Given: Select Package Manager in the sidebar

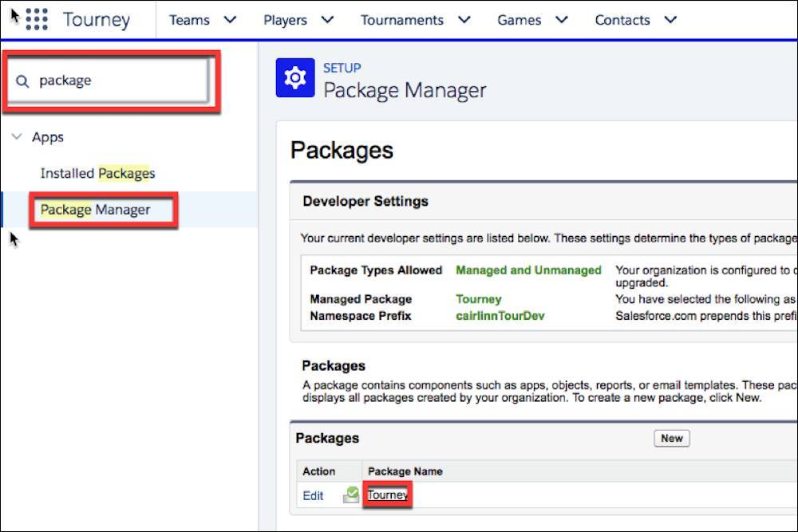Looking at the screenshot, I should [x=97, y=209].
